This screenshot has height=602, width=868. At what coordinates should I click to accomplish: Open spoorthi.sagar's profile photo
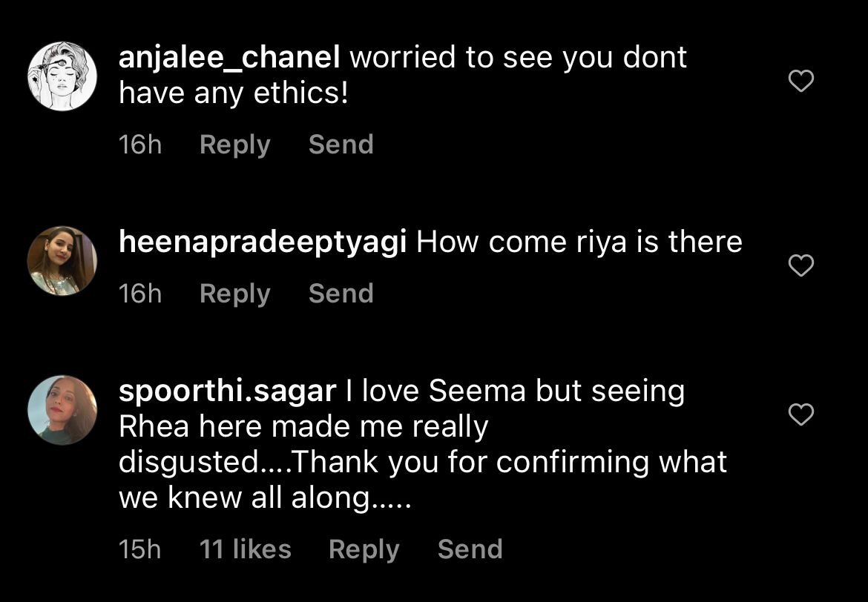pyautogui.click(x=62, y=410)
